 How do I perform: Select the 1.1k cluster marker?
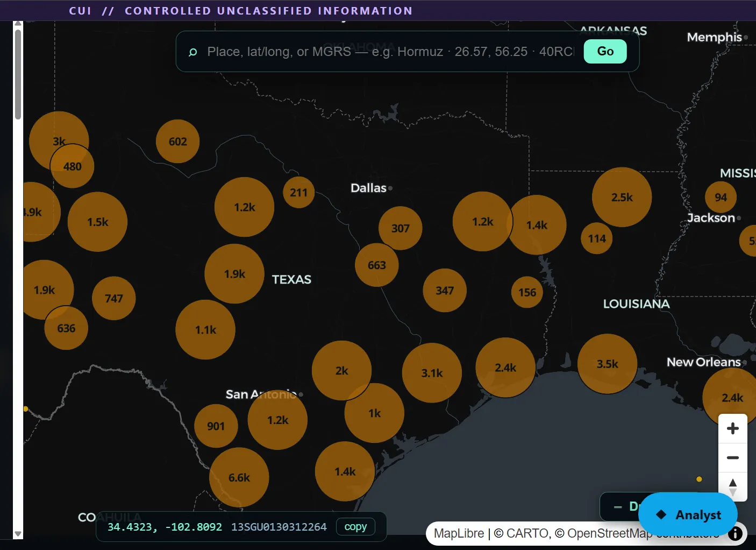(205, 330)
